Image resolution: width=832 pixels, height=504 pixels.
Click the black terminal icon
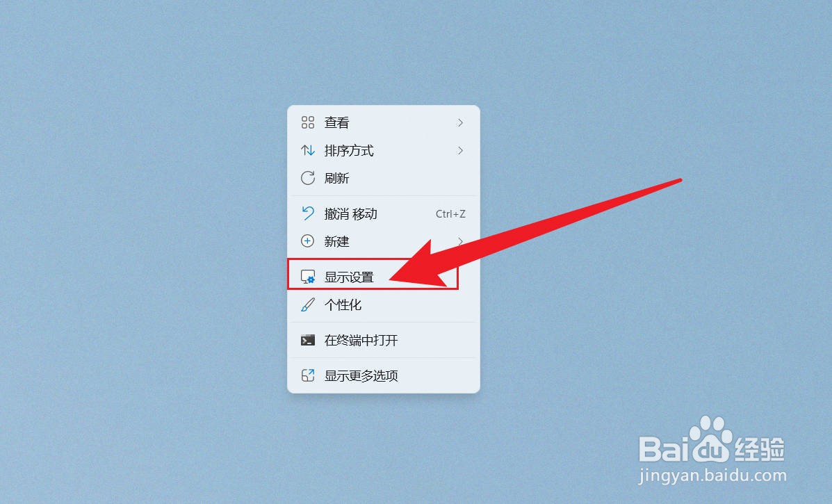[x=308, y=340]
